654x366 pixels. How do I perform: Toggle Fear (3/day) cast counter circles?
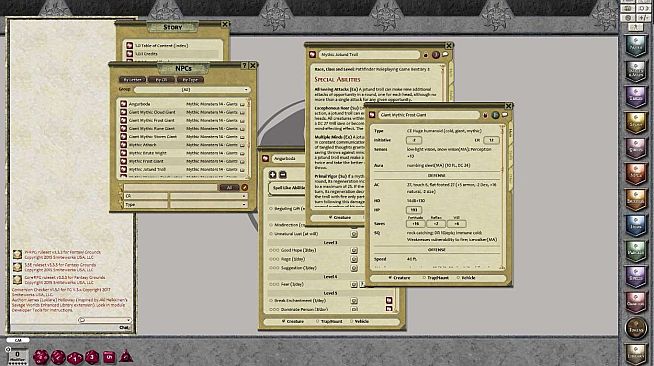click(274, 284)
